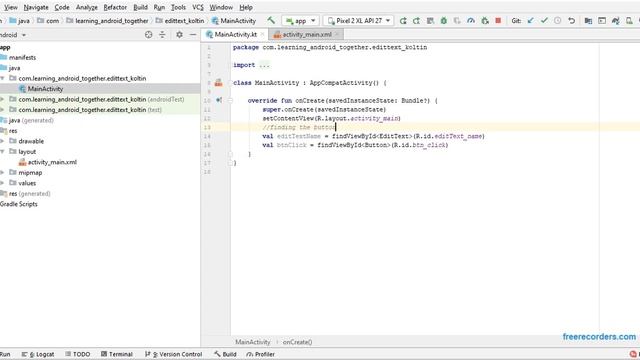
Task: Open the Build menu
Action: (x=140, y=7)
